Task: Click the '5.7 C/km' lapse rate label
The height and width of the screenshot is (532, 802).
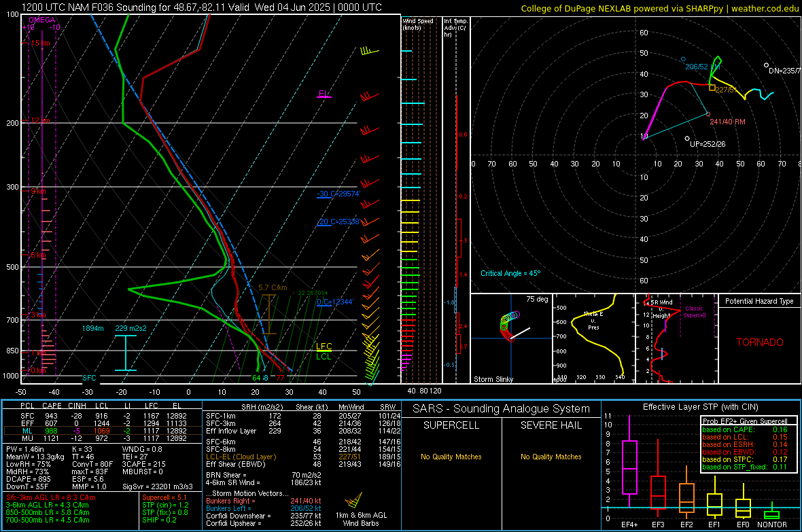Action: (273, 287)
